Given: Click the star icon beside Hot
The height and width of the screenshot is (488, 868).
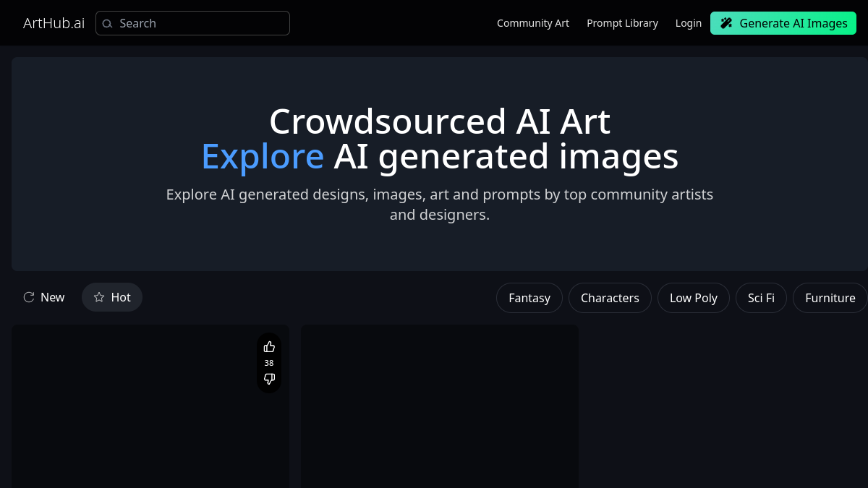Looking at the screenshot, I should click(99, 297).
